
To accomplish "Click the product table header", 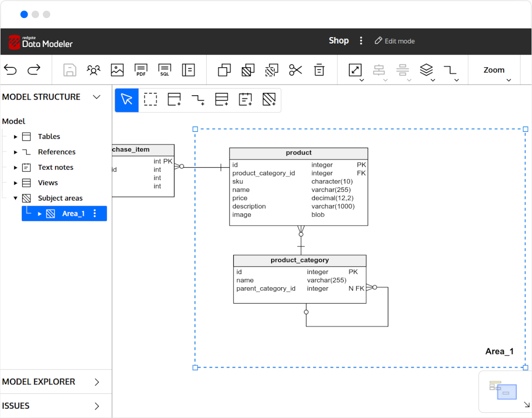I will (x=298, y=153).
